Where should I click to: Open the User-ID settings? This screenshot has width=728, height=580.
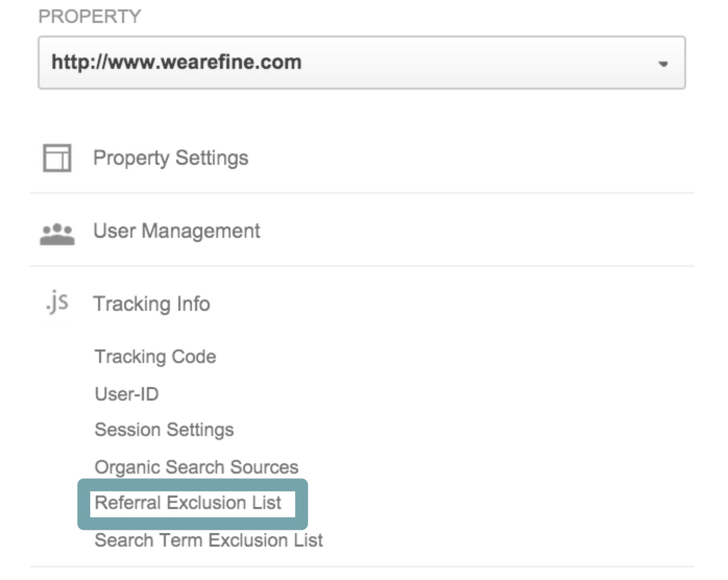point(127,394)
